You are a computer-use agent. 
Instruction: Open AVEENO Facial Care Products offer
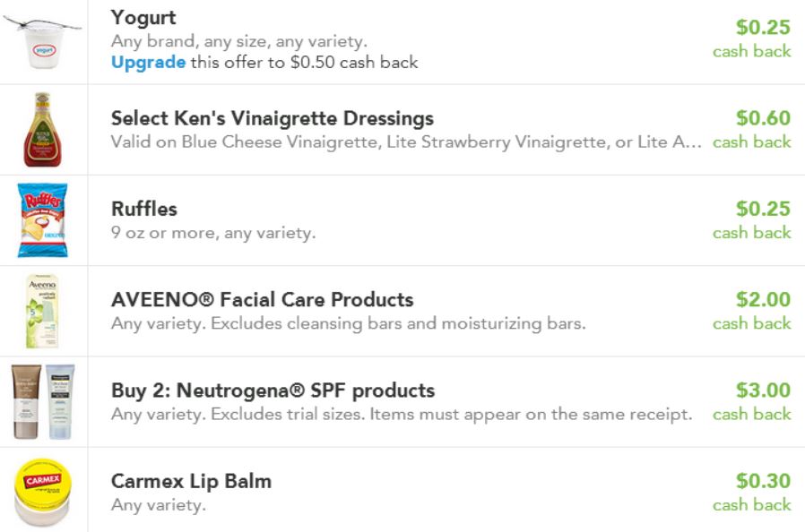262,299
